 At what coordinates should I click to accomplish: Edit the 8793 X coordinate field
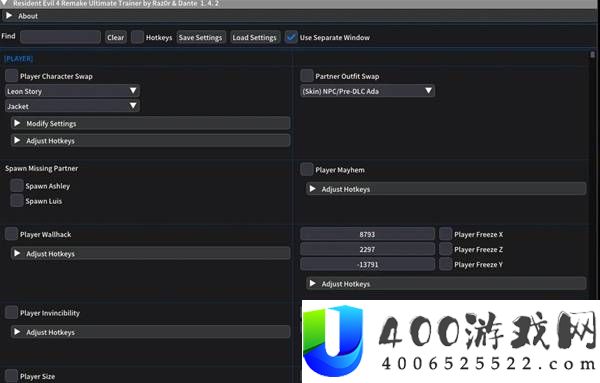pyautogui.click(x=367, y=234)
